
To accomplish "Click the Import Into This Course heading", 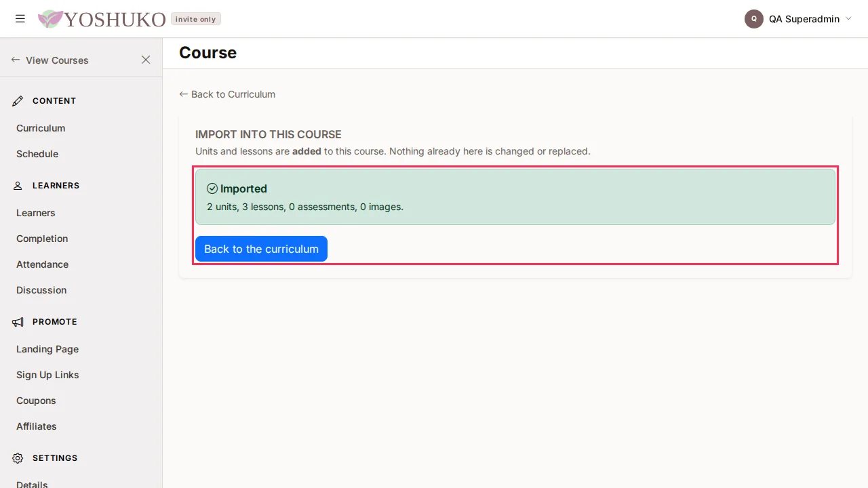I will coord(269,134).
